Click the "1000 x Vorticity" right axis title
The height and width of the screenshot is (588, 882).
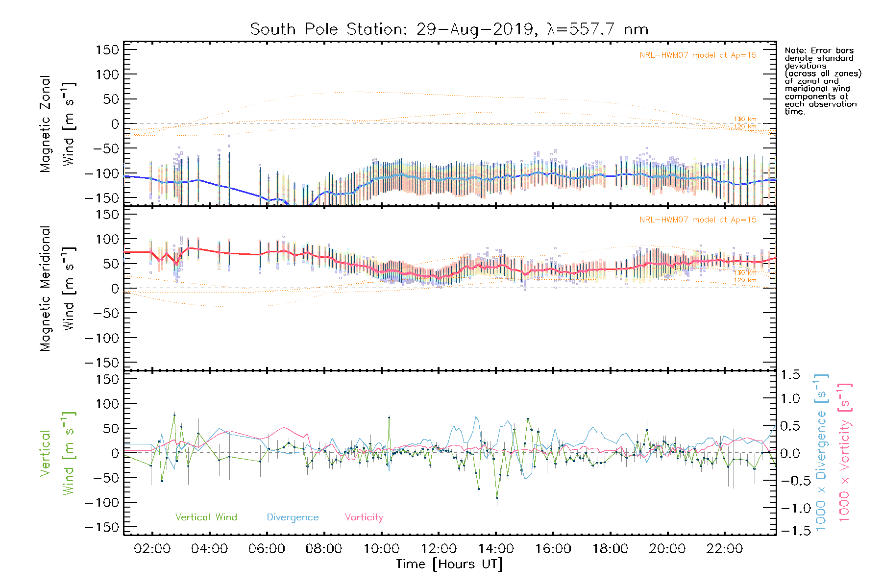coord(845,453)
